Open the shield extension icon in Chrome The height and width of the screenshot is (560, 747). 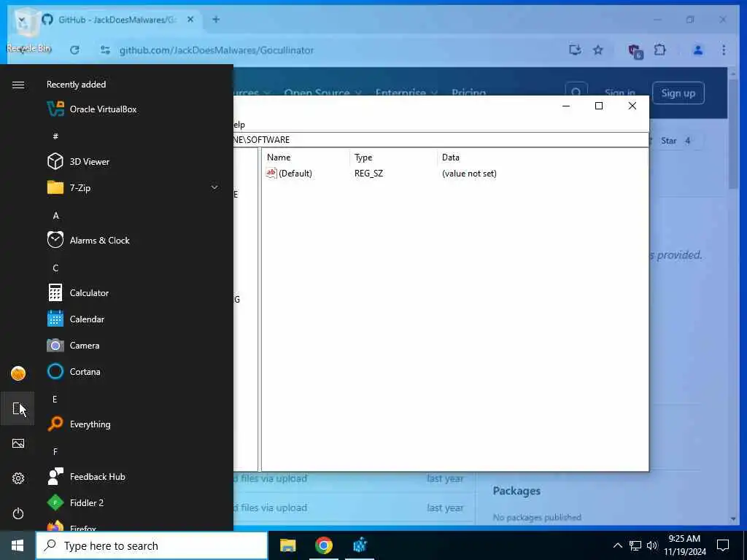tap(635, 51)
